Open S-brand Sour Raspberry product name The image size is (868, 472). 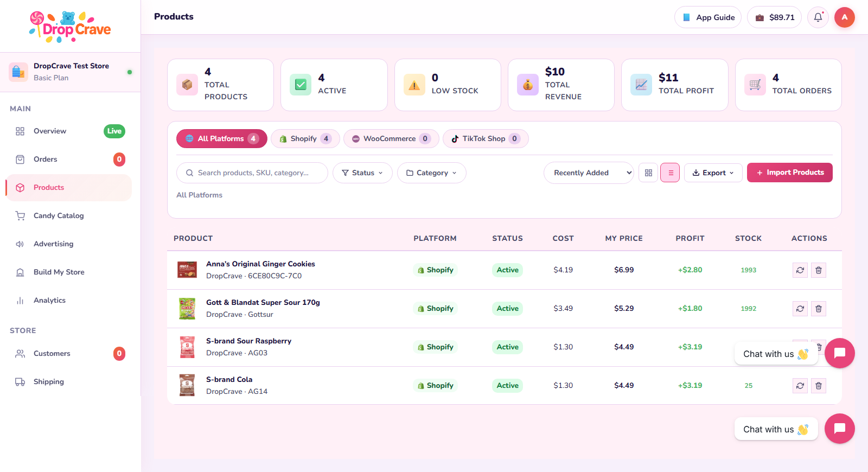pyautogui.click(x=248, y=341)
